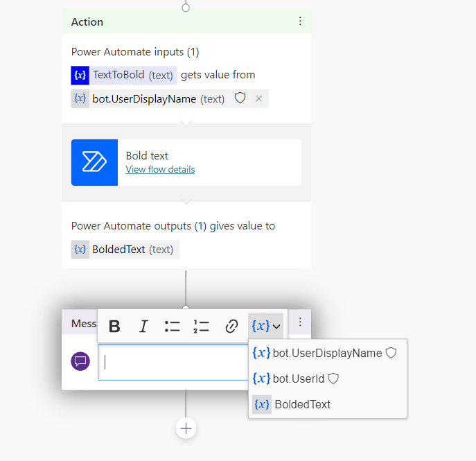Image resolution: width=476 pixels, height=461 pixels.
Task: Open the Action node options menu
Action: tap(300, 21)
